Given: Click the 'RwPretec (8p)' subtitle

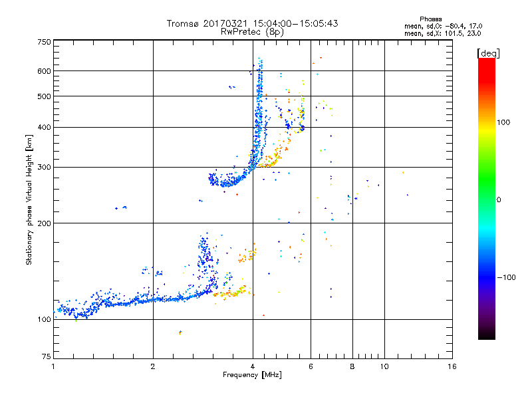Looking at the screenshot, I should 252,32.
